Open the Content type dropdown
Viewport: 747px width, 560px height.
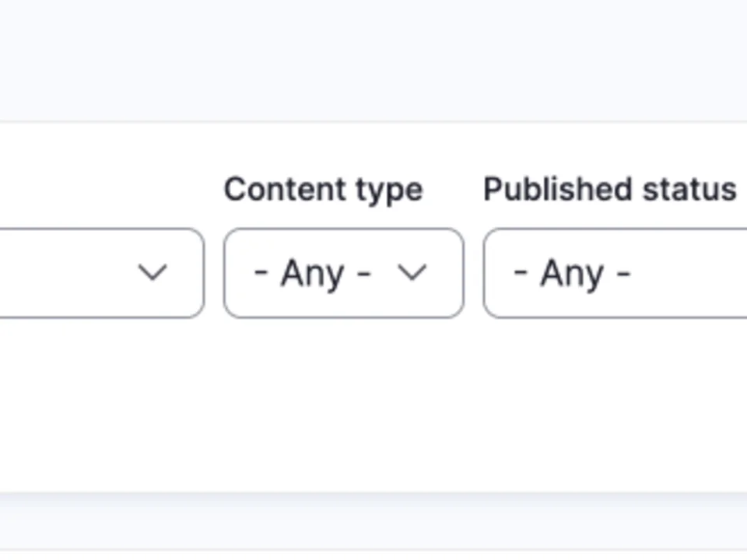343,272
